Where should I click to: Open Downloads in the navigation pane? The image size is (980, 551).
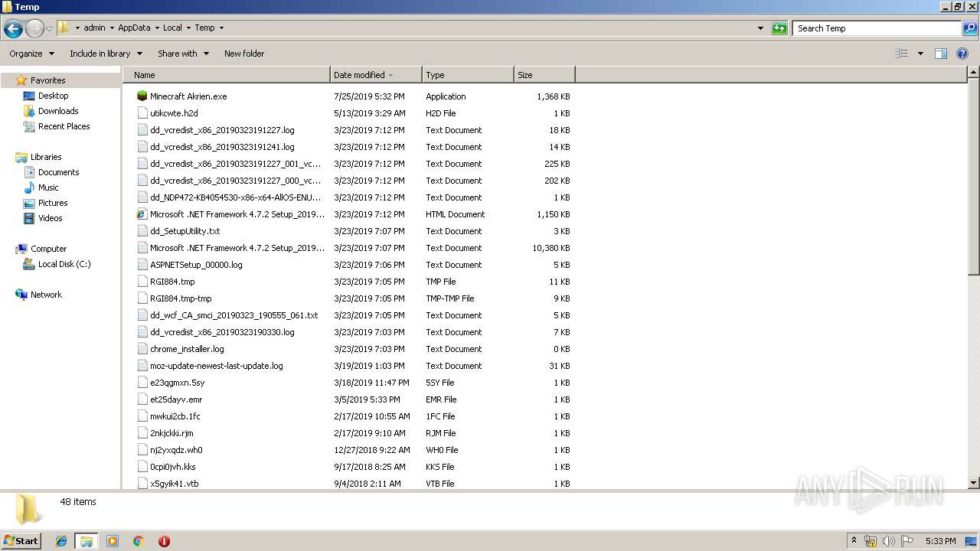(x=58, y=111)
